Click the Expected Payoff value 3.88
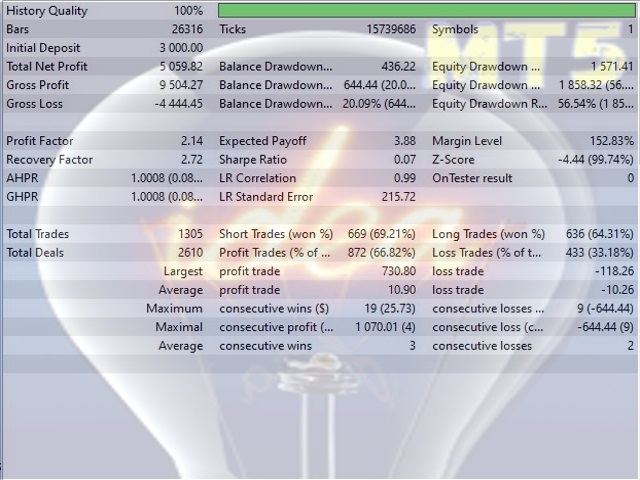Image resolution: width=640 pixels, height=480 pixels. tap(404, 141)
